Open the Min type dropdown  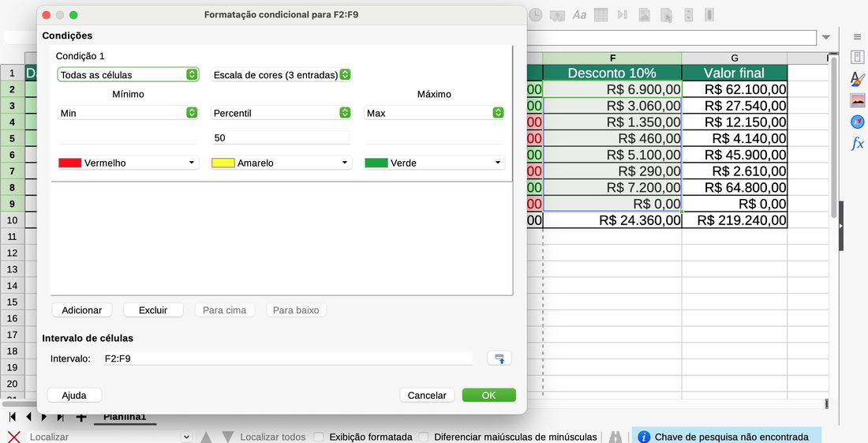tap(128, 113)
